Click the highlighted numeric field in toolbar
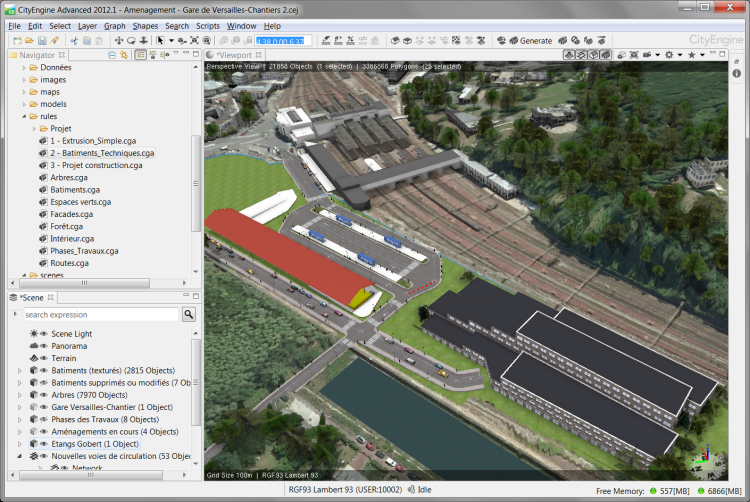Image resolution: width=750 pixels, height=502 pixels. click(x=283, y=41)
